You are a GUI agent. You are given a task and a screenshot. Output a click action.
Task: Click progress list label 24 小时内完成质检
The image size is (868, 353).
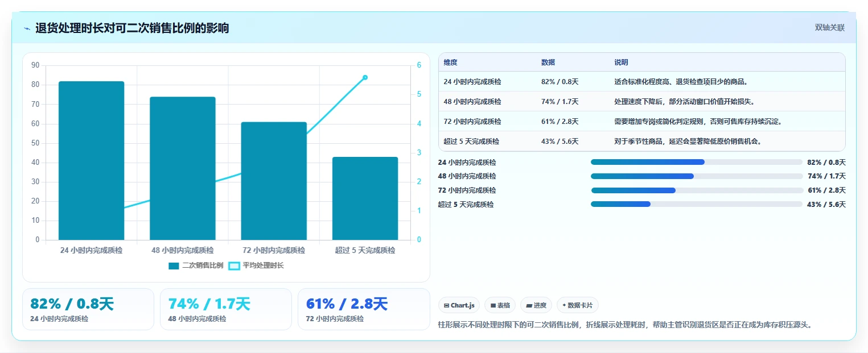[467, 162]
